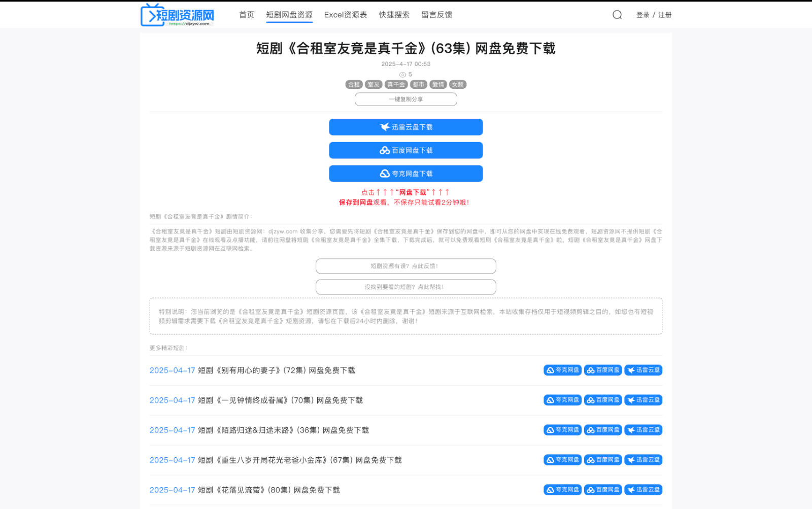
Task: Click 百度网盘 icon for 重生八岁 row
Action: 603,460
